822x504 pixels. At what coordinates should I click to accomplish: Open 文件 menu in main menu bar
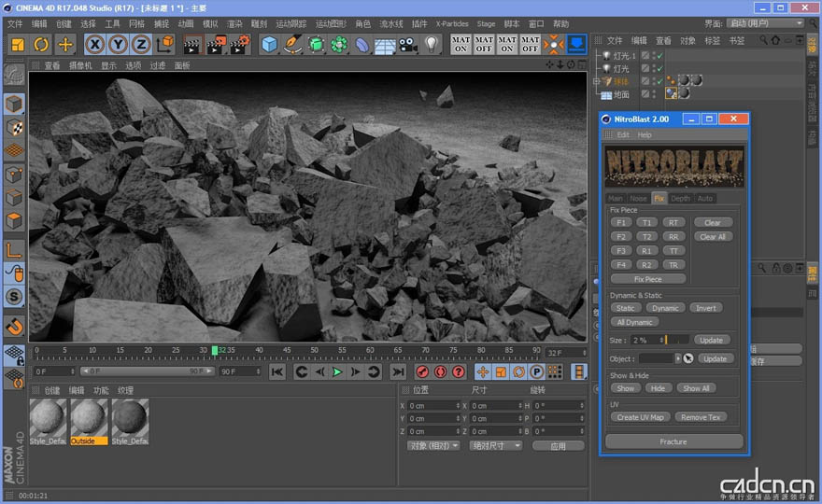15,23
